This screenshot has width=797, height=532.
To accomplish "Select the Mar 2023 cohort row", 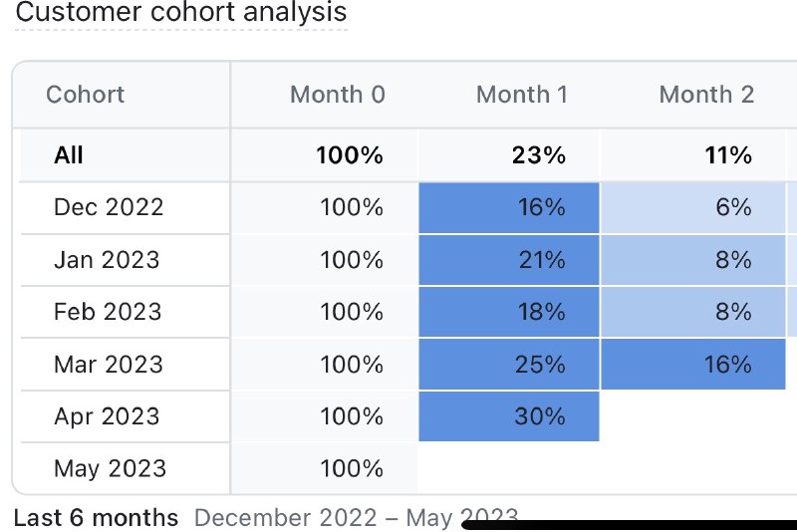I will (109, 364).
